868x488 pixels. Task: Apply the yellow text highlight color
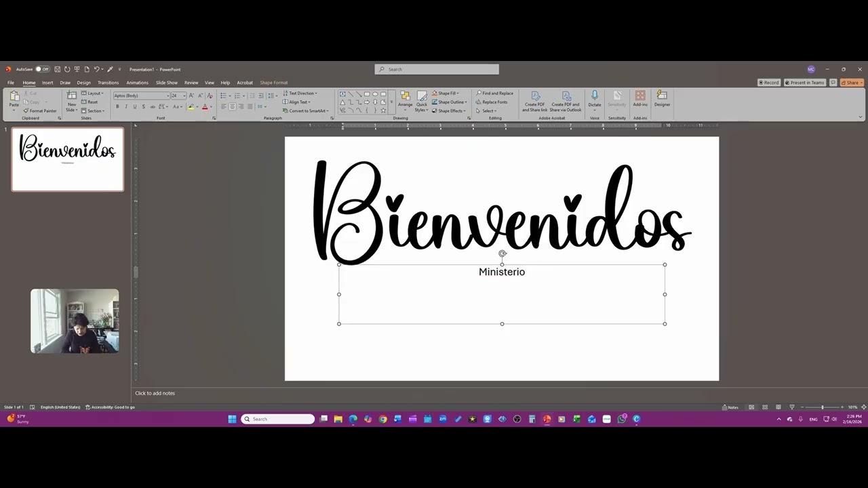[x=191, y=106]
